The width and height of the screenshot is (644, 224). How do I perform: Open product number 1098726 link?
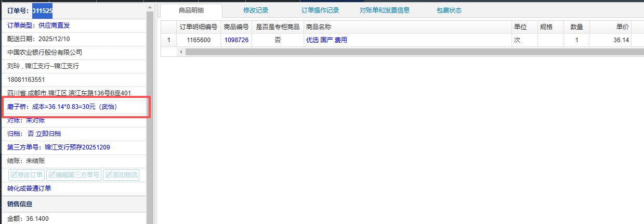[236, 40]
